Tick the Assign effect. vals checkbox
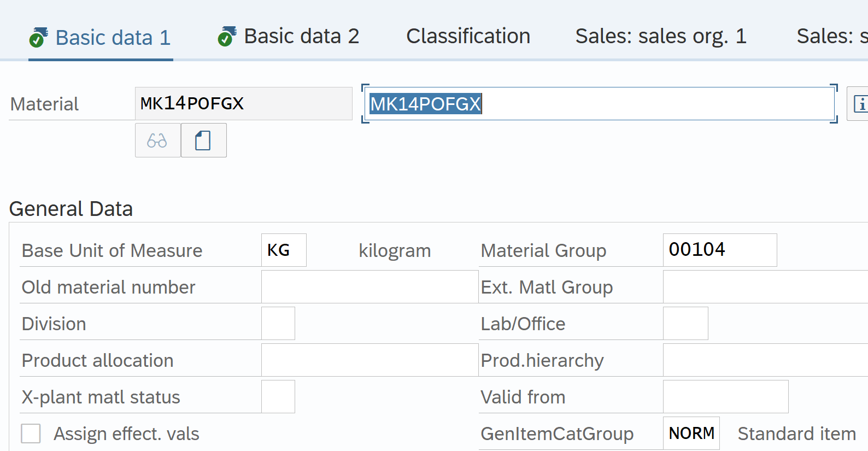Viewport: 868px width, 451px height. point(31,434)
